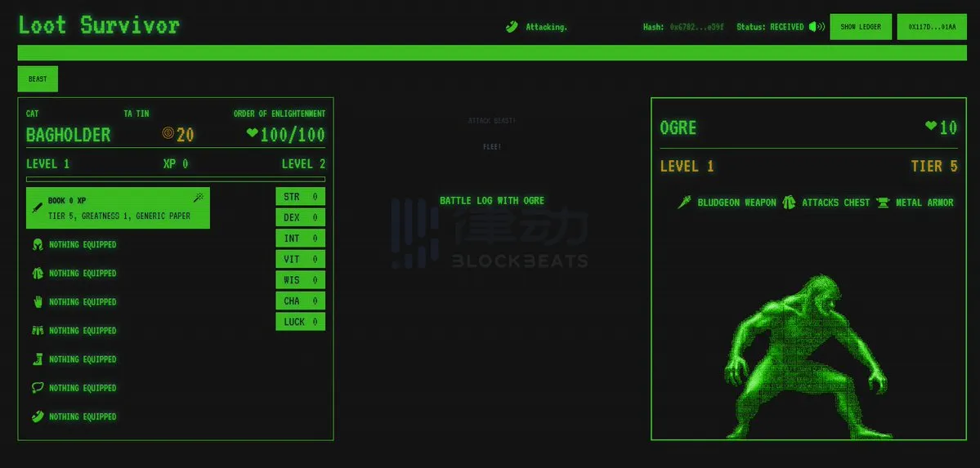
Task: Click the helmet head slot icon
Action: 38,244
